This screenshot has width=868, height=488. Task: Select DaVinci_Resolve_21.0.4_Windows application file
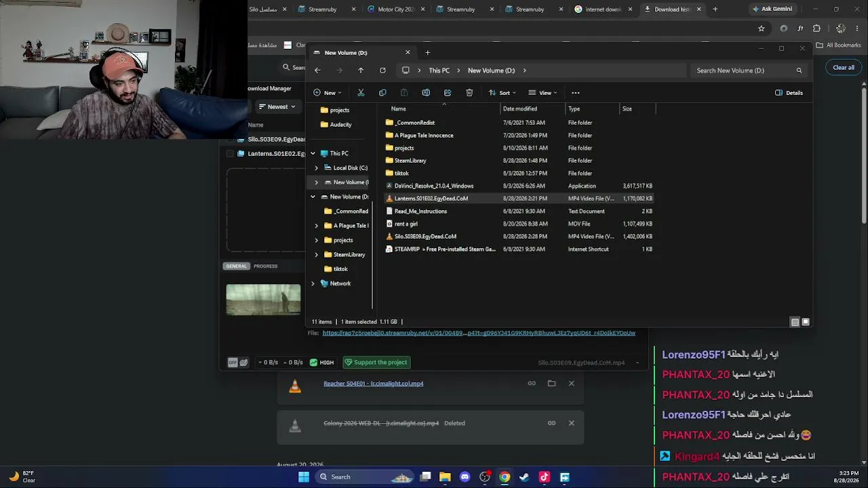click(x=519, y=186)
